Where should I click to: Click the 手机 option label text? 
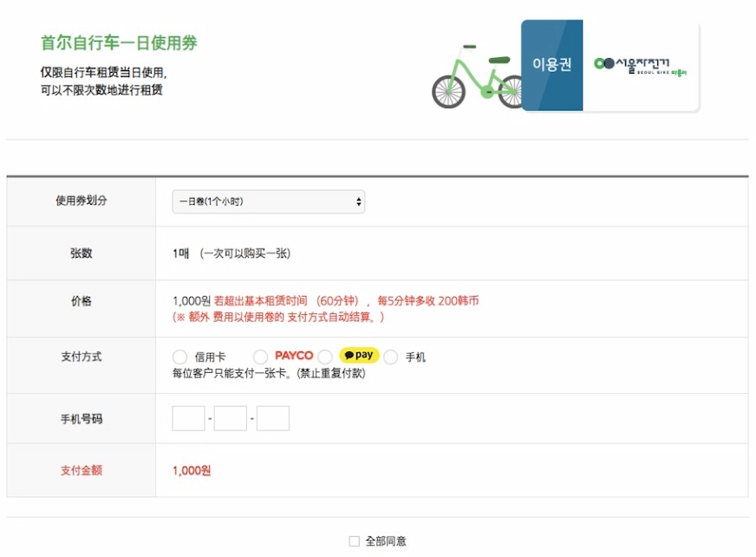(x=415, y=357)
